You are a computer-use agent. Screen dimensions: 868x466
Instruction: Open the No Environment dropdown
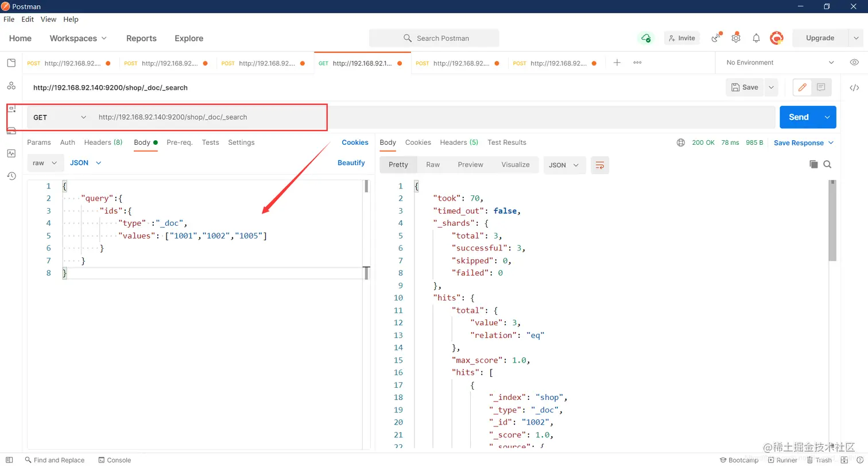click(780, 62)
